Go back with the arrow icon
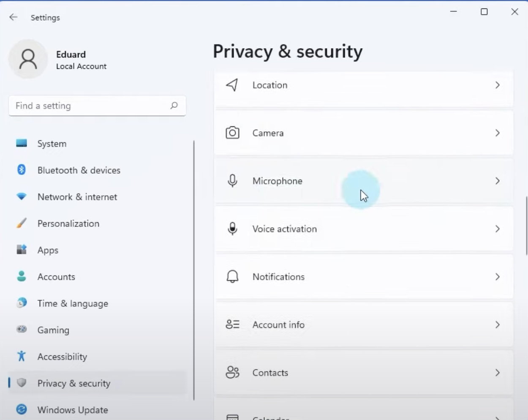This screenshot has height=420, width=528. click(x=14, y=17)
